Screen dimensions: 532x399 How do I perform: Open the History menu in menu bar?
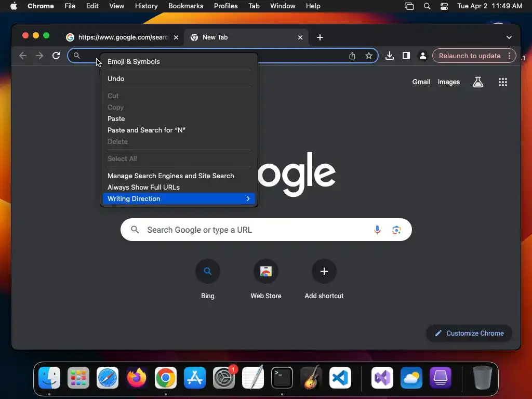pyautogui.click(x=146, y=6)
